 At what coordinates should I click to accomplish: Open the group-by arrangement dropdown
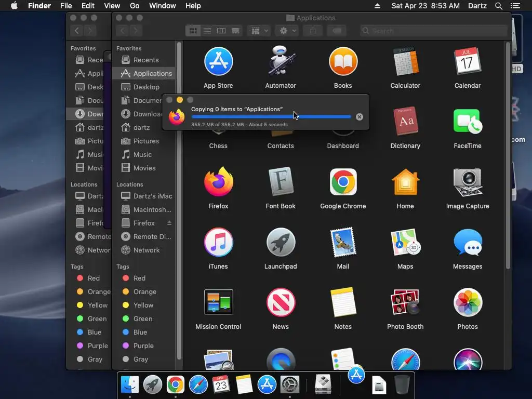(259, 31)
